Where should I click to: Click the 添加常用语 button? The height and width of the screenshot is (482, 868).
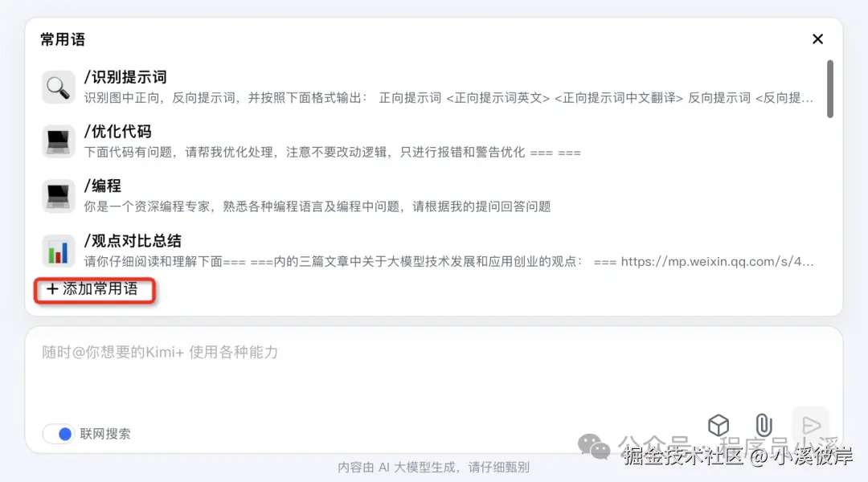click(94, 289)
